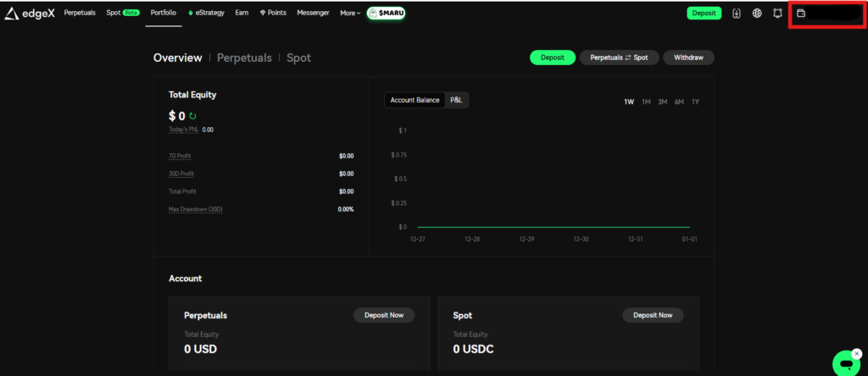Viewport: 868px width, 376px height.
Task: Open the notifications bell
Action: point(777,14)
